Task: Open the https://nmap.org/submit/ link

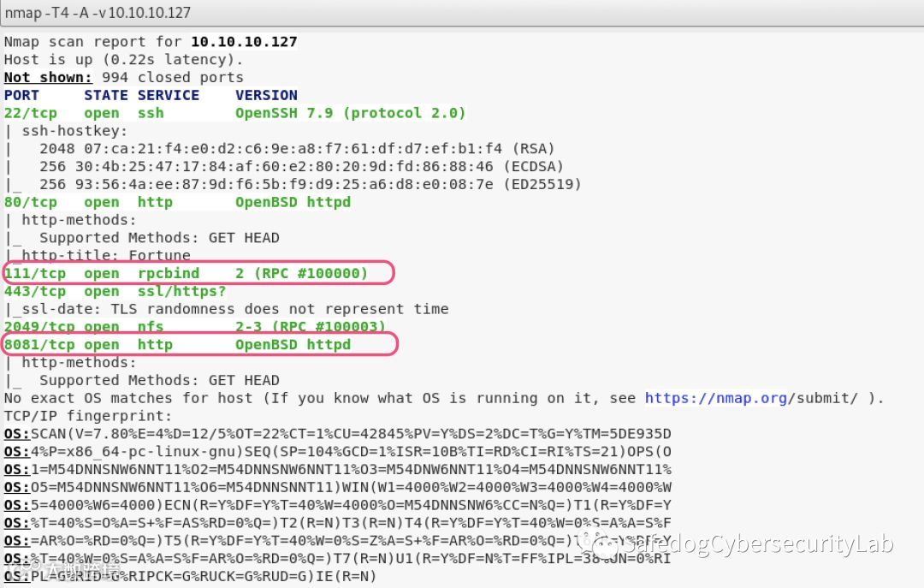Action: coord(751,398)
